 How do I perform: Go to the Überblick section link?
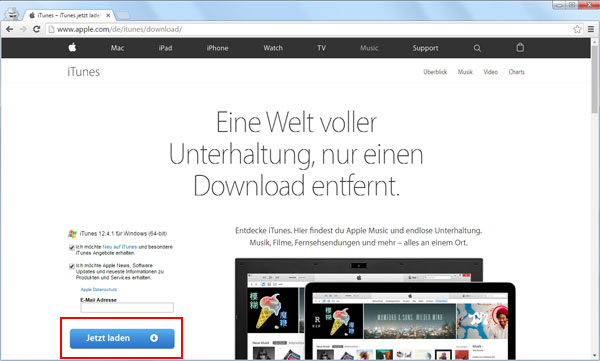coord(435,72)
